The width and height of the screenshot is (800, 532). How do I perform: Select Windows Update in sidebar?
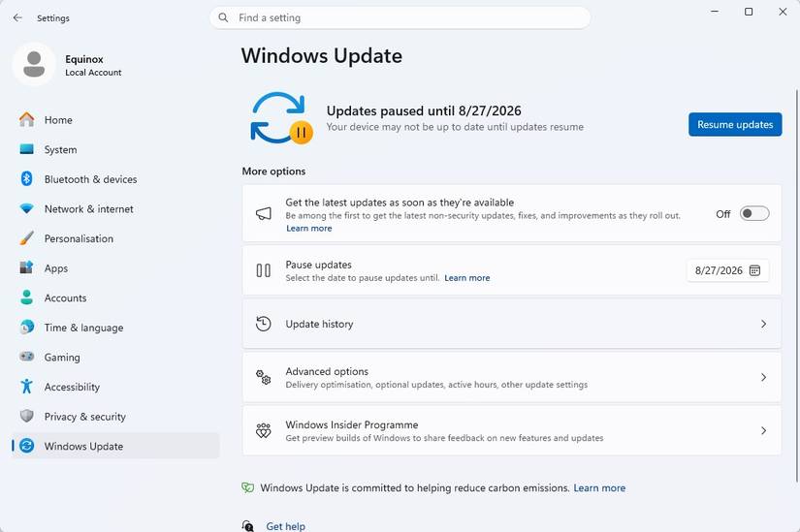tap(115, 446)
